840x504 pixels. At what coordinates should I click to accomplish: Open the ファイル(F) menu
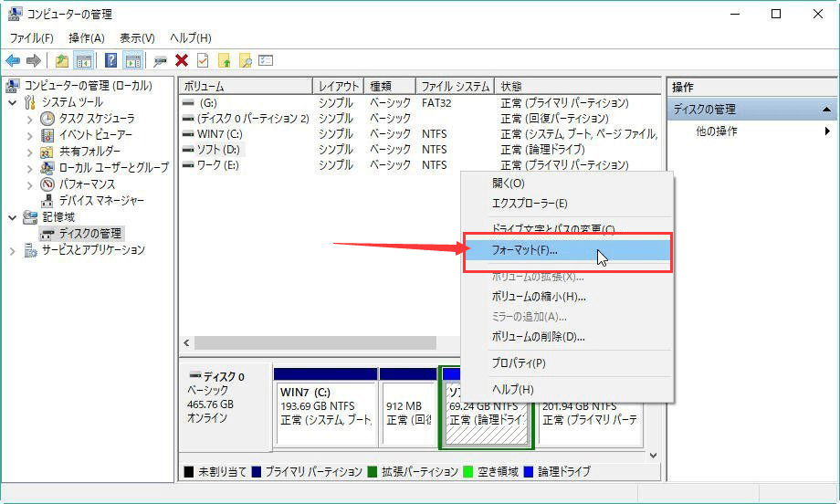32,38
